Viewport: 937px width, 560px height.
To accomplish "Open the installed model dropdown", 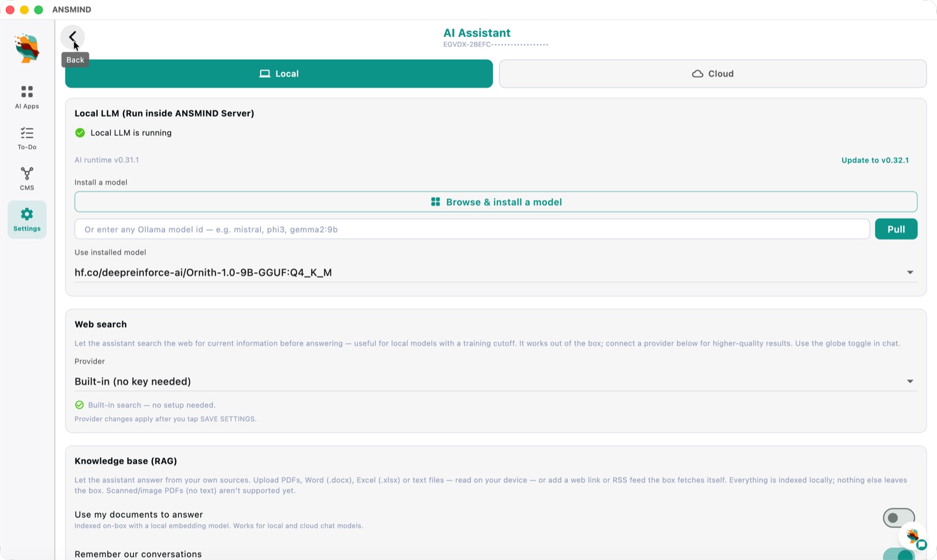I will [x=495, y=273].
